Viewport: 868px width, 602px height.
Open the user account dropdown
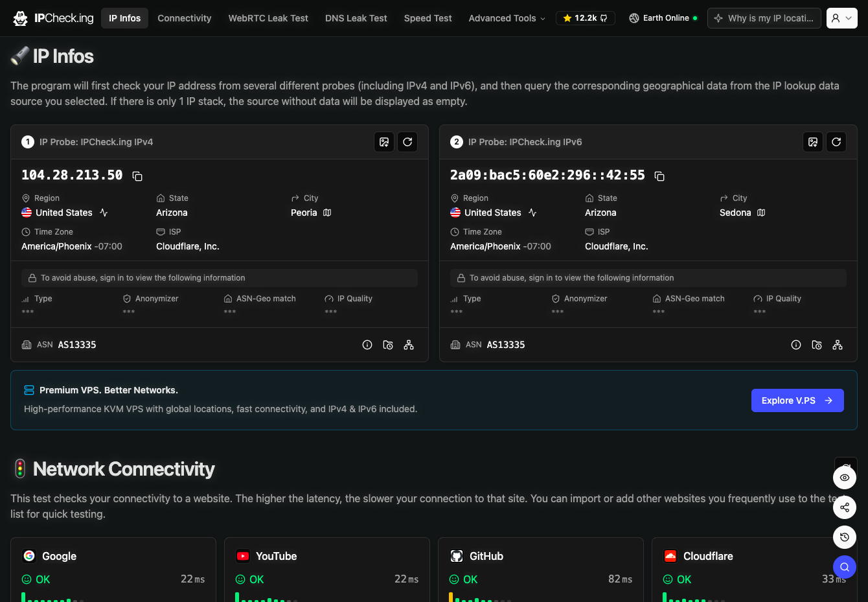click(842, 18)
